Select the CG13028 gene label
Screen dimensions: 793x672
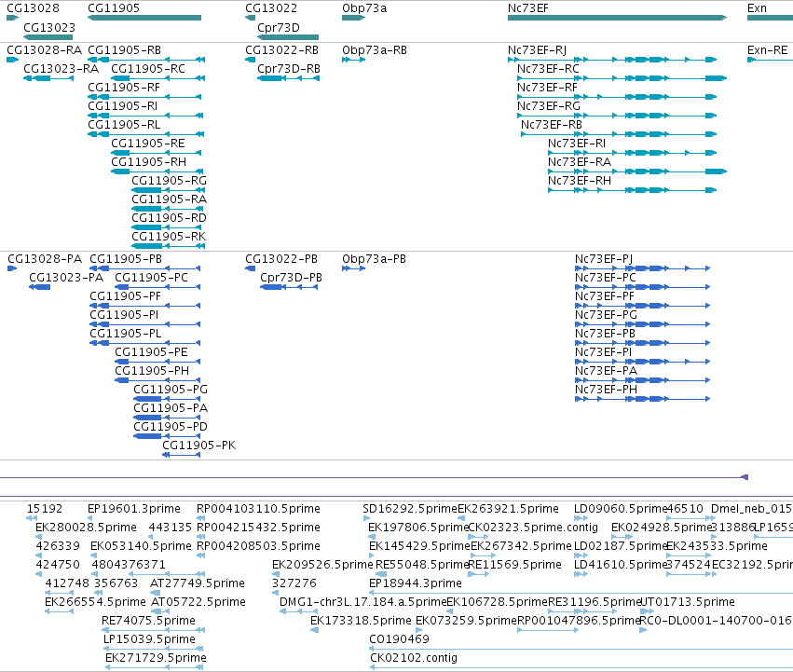33,8
